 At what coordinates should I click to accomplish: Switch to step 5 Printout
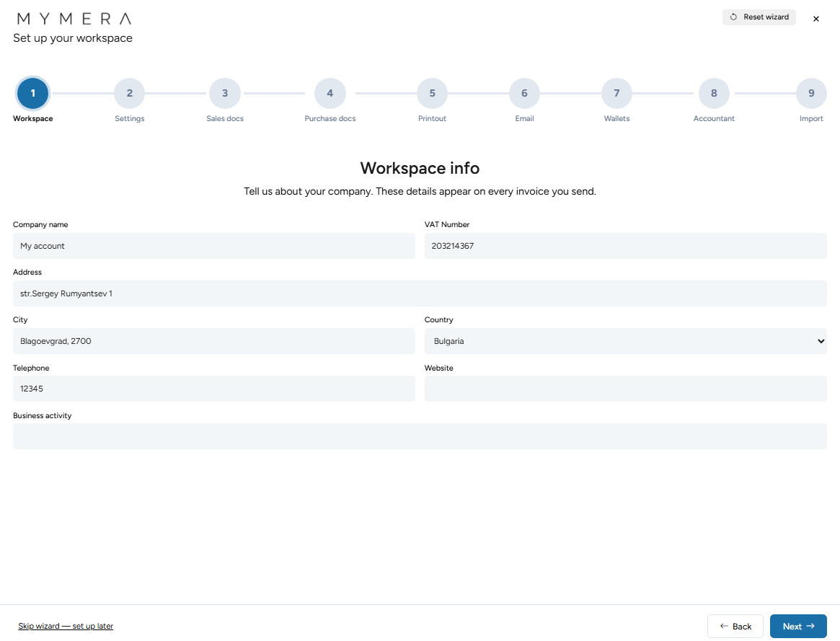click(433, 93)
